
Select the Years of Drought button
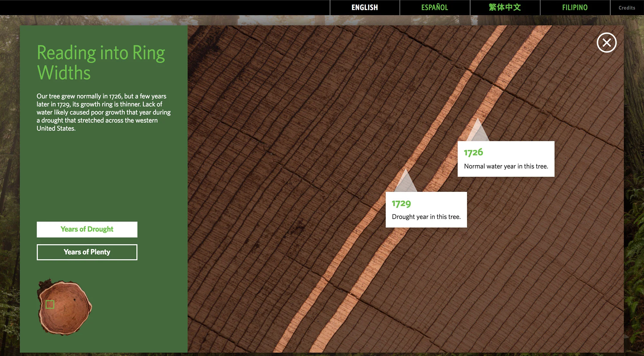(87, 229)
